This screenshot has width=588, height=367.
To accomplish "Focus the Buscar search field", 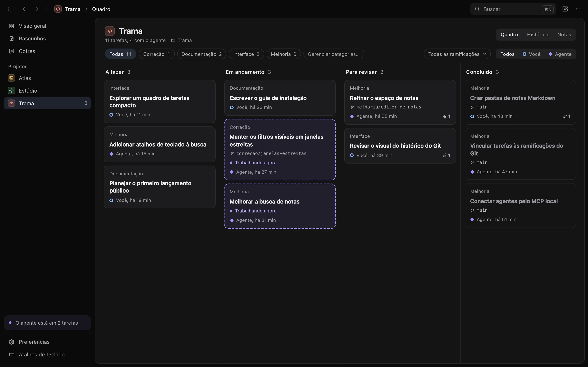I will click(513, 9).
